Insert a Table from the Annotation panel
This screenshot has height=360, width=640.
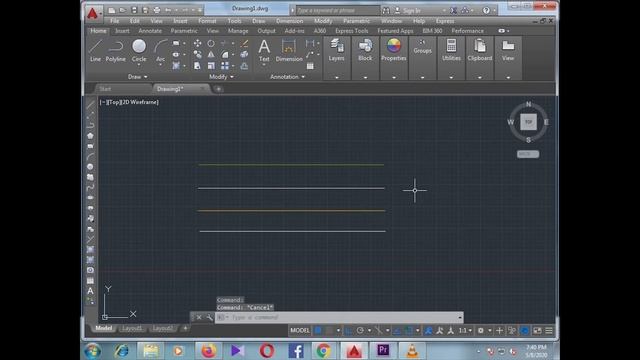(x=310, y=66)
